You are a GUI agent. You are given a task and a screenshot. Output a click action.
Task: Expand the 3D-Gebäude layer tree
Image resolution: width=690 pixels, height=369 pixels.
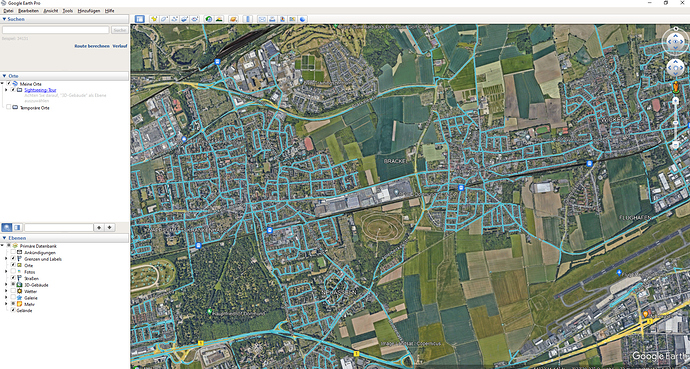coord(6,285)
